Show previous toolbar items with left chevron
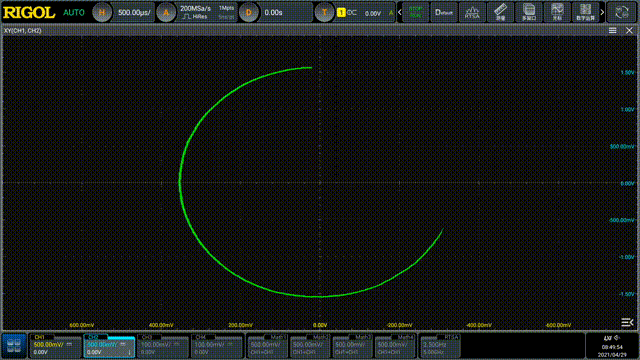640x360 pixels. coord(400,12)
